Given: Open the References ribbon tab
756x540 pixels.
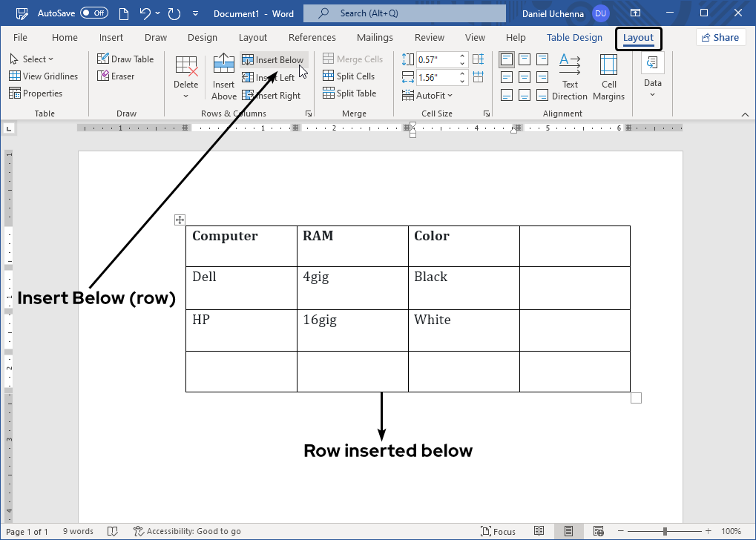Looking at the screenshot, I should pos(312,38).
